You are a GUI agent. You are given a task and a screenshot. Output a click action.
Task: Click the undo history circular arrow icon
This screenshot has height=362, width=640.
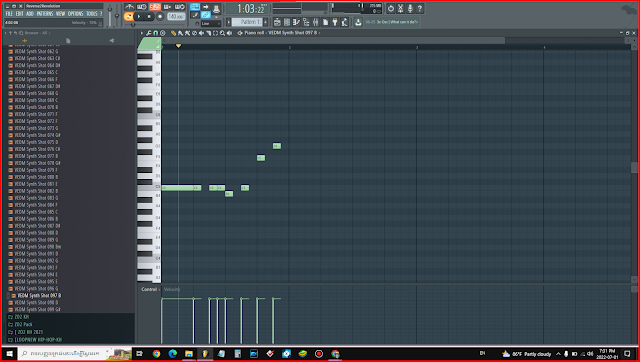(x=391, y=8)
